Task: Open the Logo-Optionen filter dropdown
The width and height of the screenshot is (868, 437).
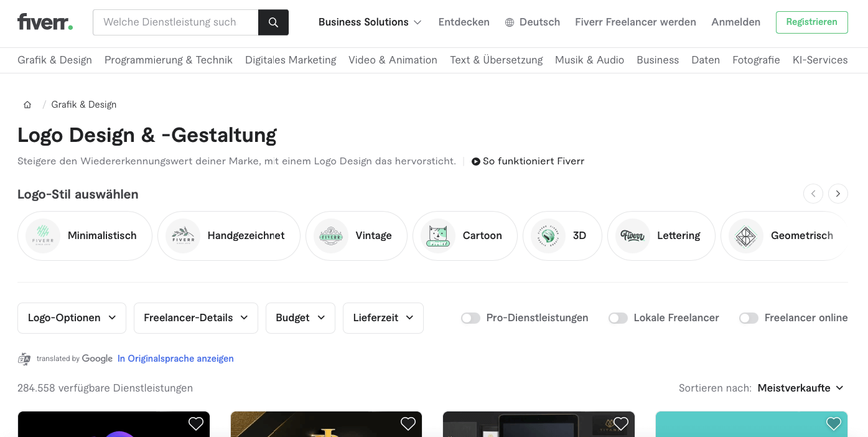Action: (x=72, y=318)
